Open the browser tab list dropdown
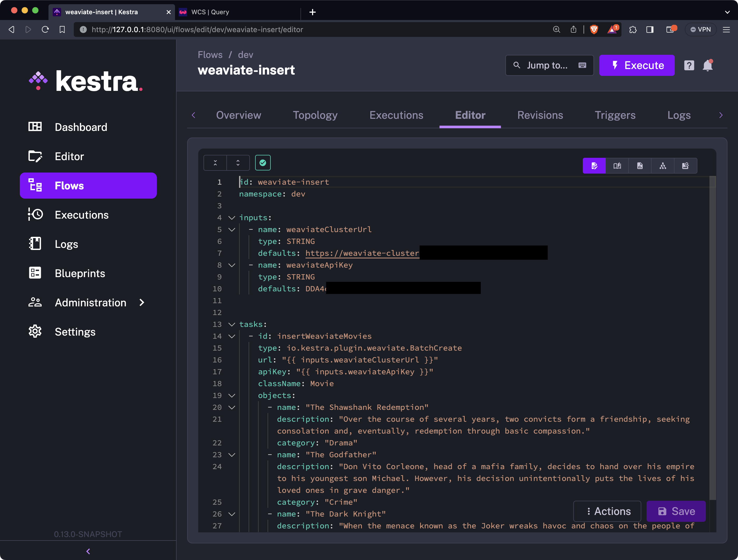This screenshot has height=560, width=738. [727, 12]
